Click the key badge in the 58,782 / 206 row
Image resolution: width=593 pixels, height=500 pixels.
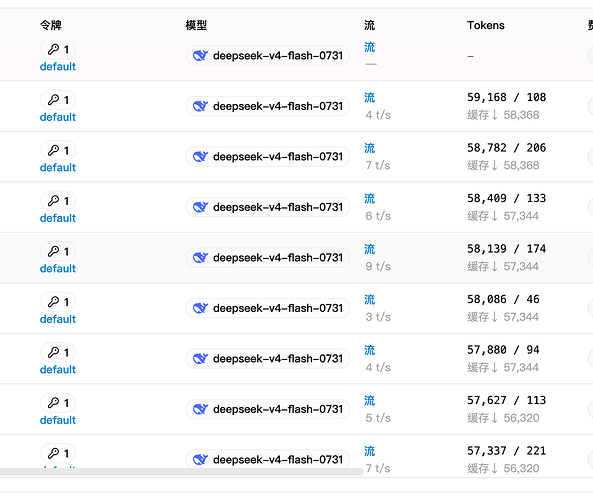[x=58, y=151]
